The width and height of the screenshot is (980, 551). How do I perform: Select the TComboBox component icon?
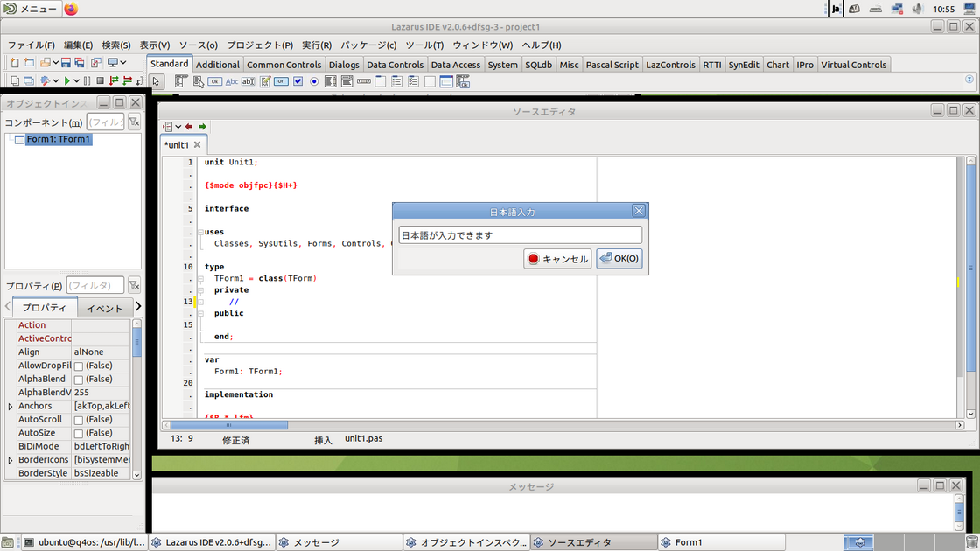(346, 81)
